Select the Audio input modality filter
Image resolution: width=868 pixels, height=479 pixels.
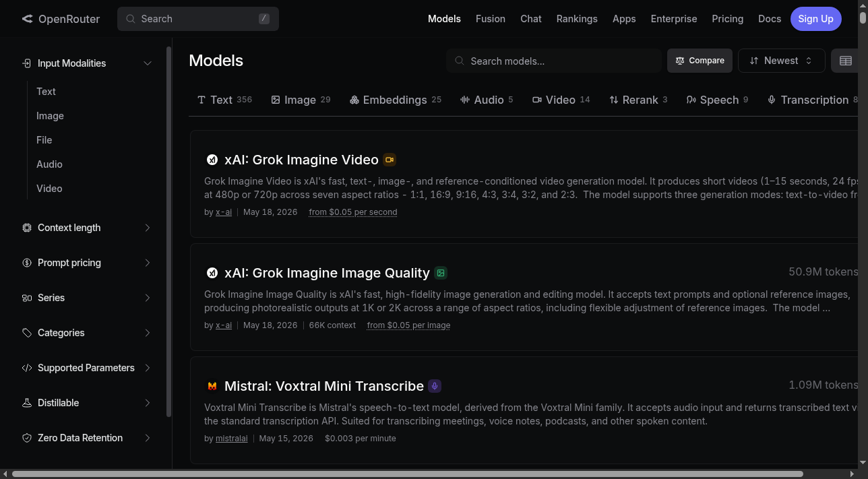coord(49,164)
